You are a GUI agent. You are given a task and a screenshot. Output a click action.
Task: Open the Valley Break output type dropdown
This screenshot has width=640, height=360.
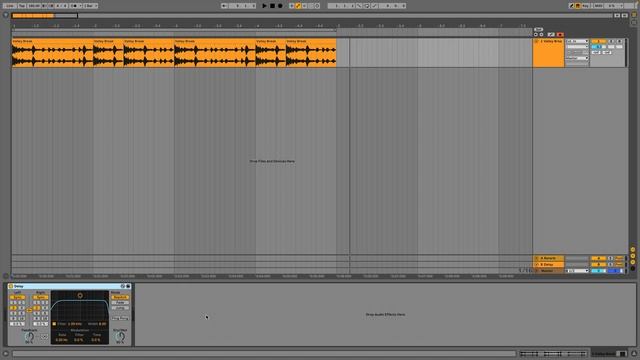point(577,58)
